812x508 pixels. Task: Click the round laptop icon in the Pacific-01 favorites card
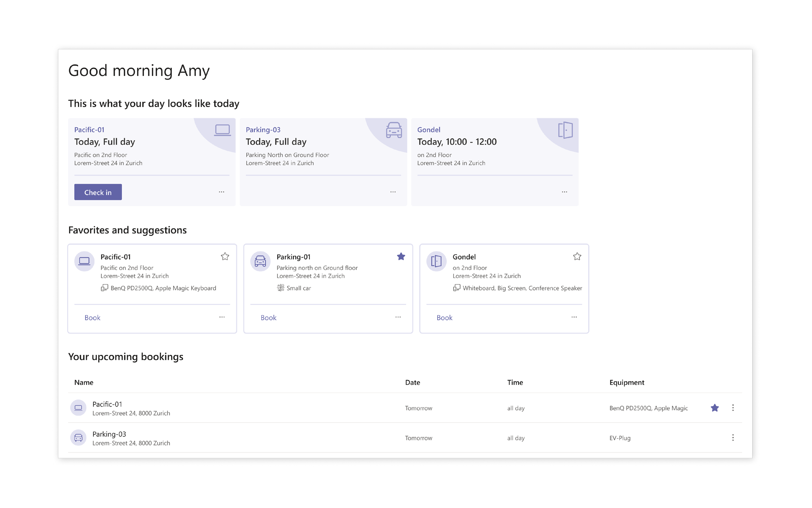click(84, 261)
